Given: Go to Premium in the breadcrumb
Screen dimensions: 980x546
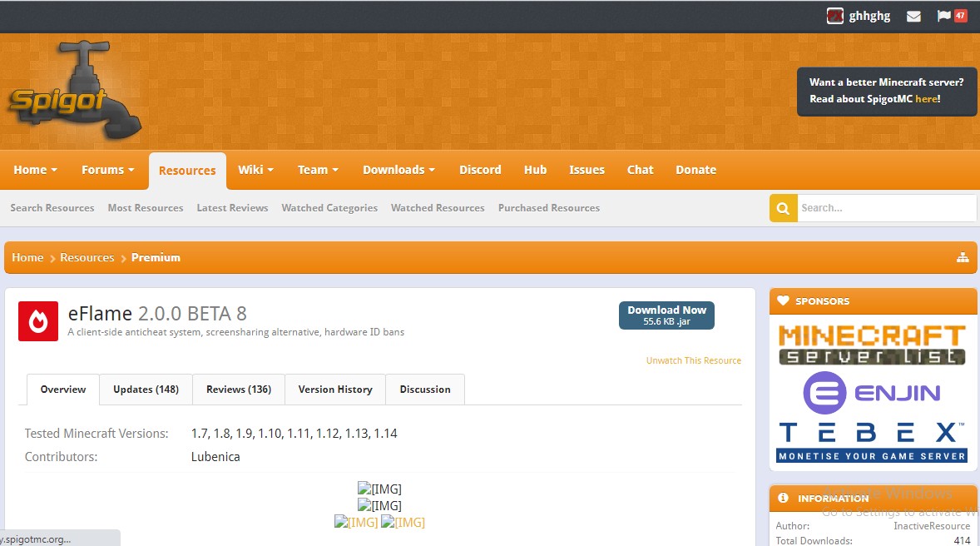Looking at the screenshot, I should [156, 258].
